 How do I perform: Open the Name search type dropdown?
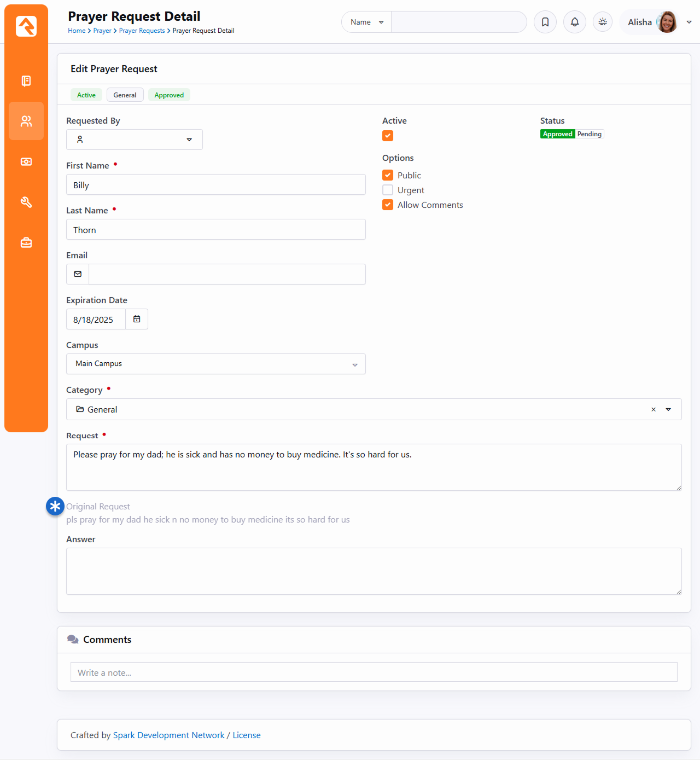pyautogui.click(x=366, y=22)
